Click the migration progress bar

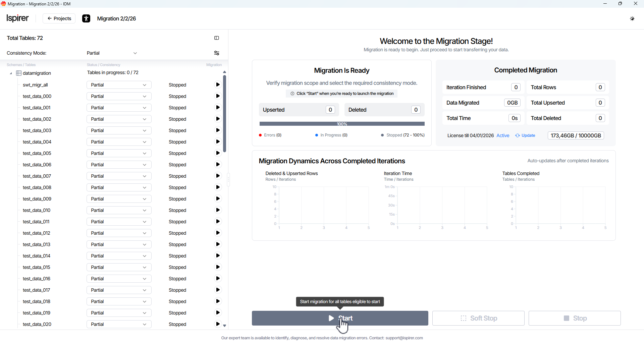[x=342, y=124]
